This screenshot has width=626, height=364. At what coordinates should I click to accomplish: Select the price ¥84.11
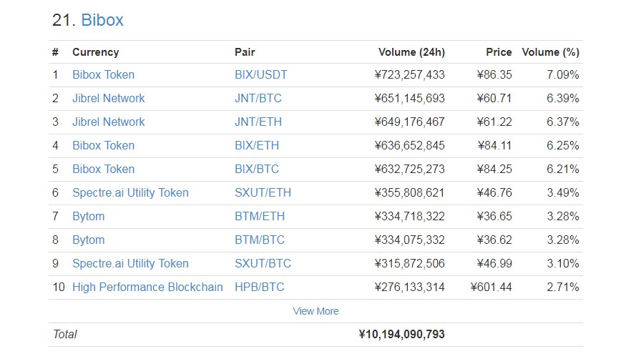point(494,145)
